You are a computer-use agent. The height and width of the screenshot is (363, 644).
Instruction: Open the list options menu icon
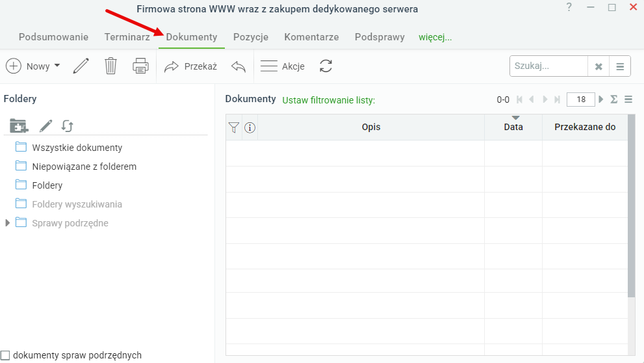[628, 100]
